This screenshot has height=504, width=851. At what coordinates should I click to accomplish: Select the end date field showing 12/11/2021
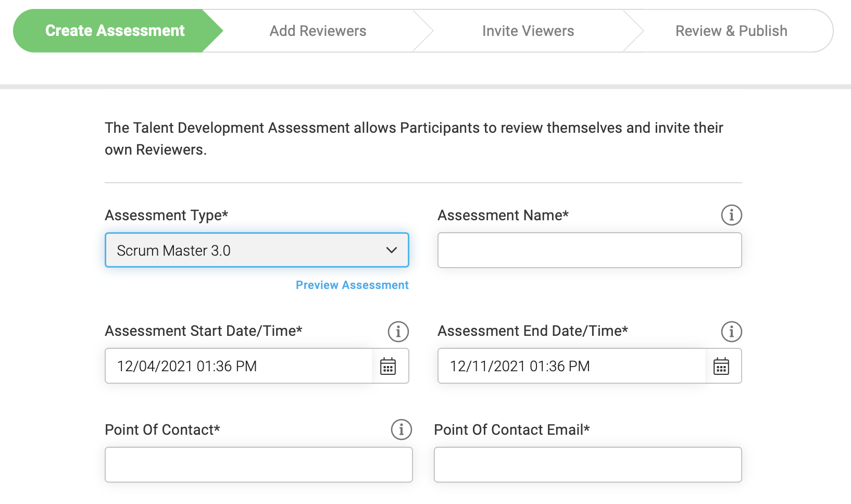(x=571, y=366)
